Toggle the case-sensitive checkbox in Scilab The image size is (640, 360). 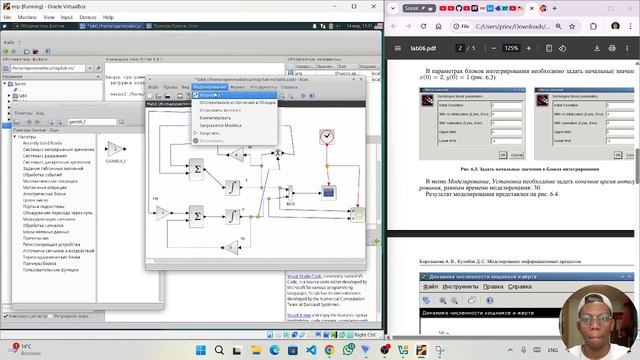[6, 316]
